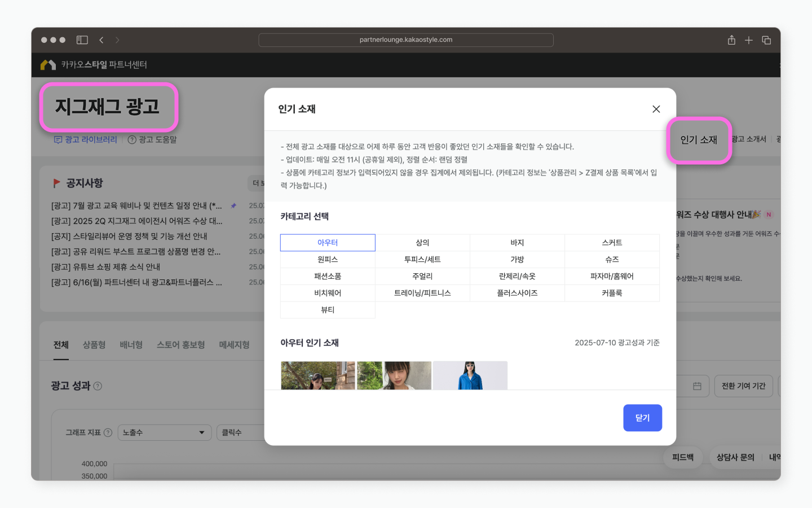812x508 pixels.
Task: Choose the 주얼리 category cell
Action: (422, 277)
